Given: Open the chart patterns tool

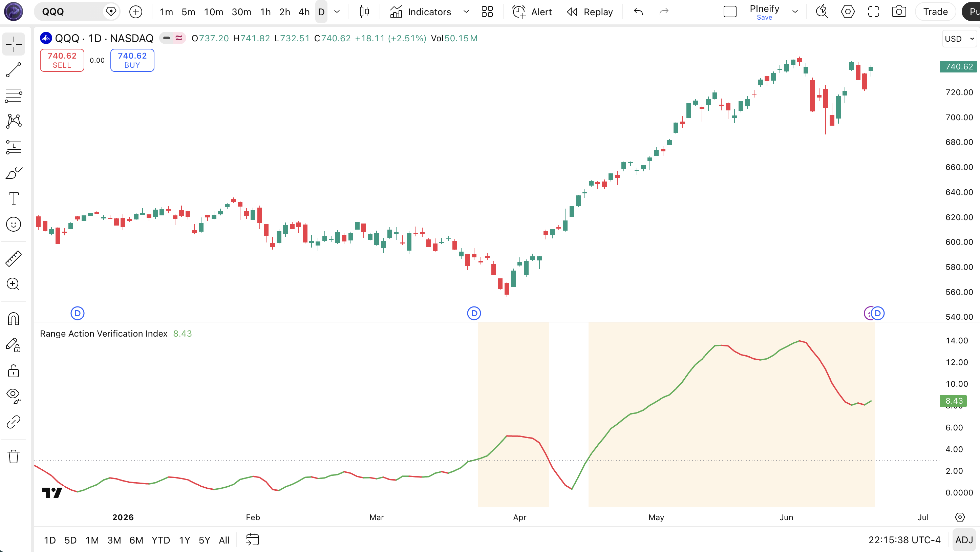Looking at the screenshot, I should pos(14,121).
